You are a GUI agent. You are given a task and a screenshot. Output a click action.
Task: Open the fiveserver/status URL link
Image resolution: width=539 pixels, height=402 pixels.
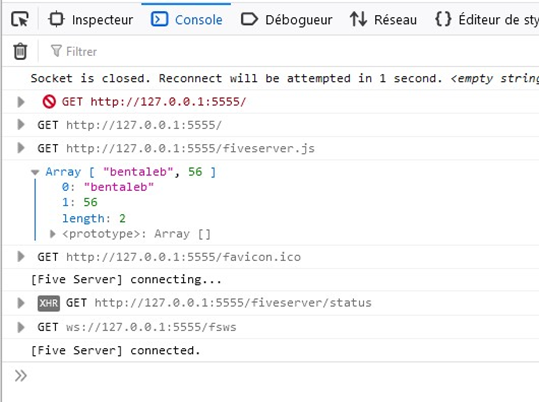(x=233, y=303)
